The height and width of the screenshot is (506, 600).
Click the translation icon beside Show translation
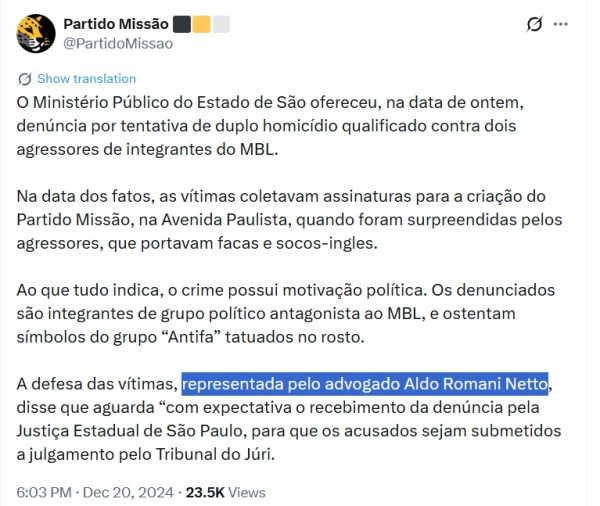pos(25,79)
